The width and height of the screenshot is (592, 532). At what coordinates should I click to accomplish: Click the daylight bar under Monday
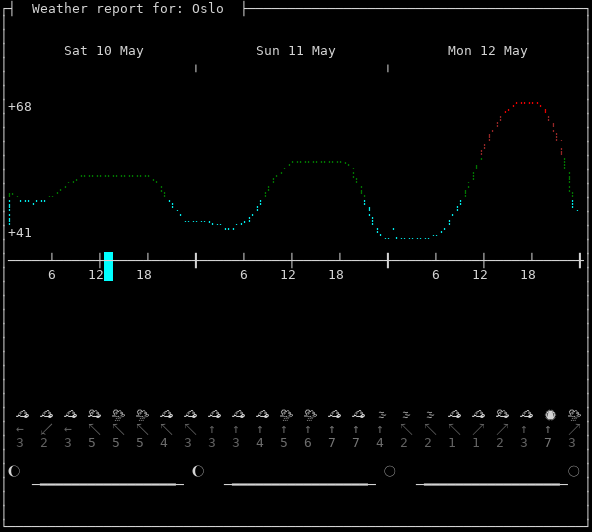coord(492,484)
